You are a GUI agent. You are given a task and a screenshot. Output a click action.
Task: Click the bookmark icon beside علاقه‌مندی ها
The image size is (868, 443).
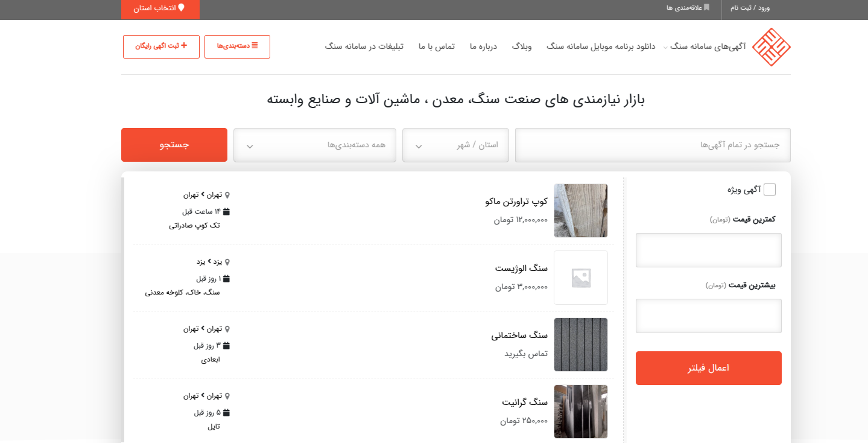706,8
